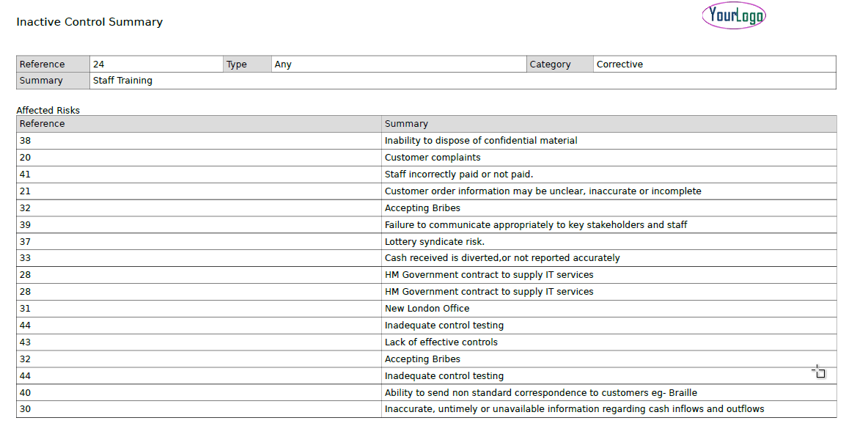Click the YourLogo image
Viewport: 868px width, 437px height.
(733, 15)
